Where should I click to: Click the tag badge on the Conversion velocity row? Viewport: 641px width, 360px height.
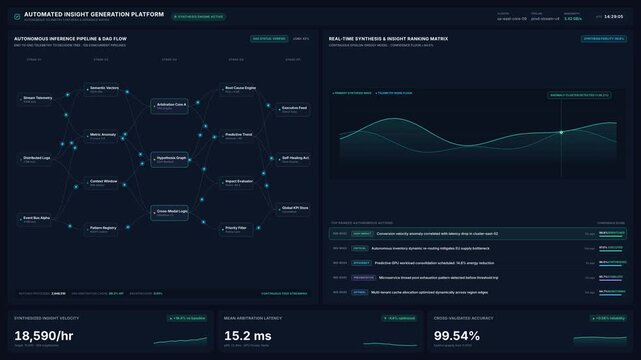point(362,234)
